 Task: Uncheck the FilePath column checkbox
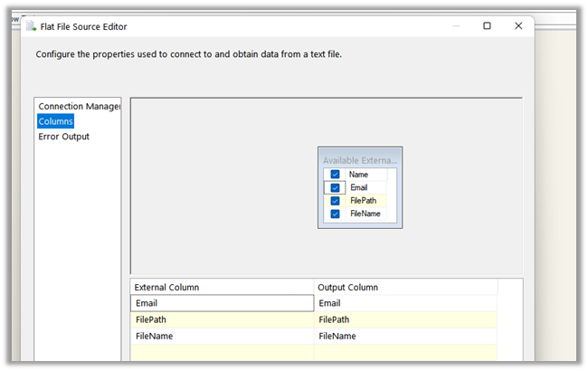(335, 201)
